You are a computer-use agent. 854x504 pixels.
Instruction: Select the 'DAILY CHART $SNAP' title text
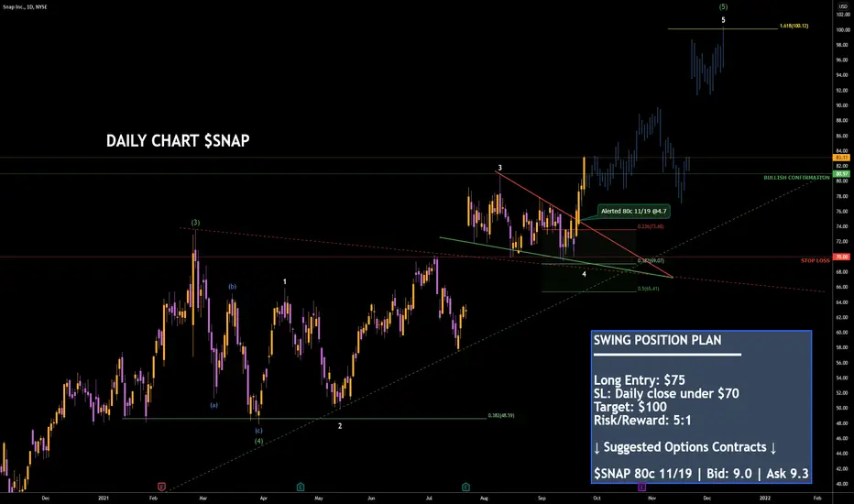(x=178, y=140)
